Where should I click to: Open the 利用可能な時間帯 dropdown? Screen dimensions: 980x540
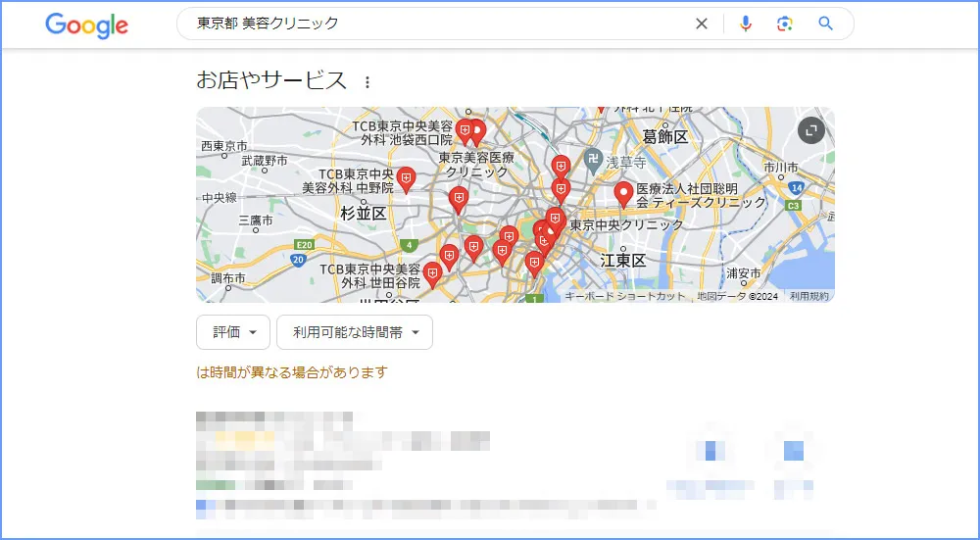(x=355, y=332)
